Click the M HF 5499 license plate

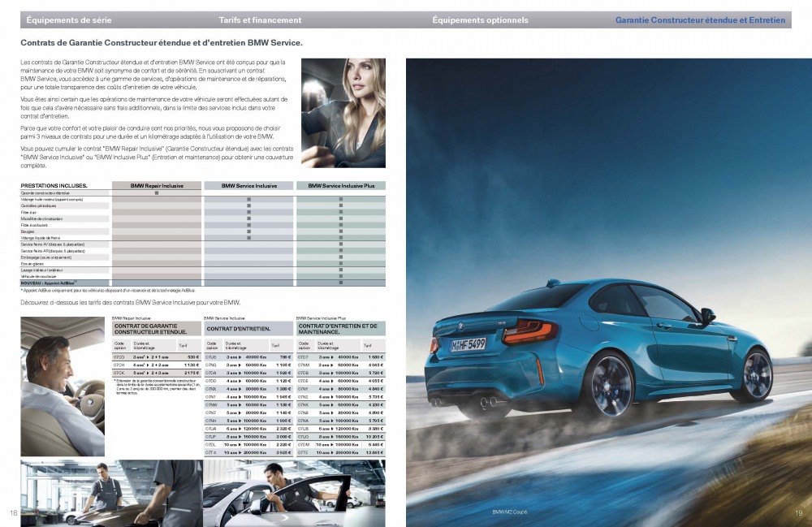[469, 344]
